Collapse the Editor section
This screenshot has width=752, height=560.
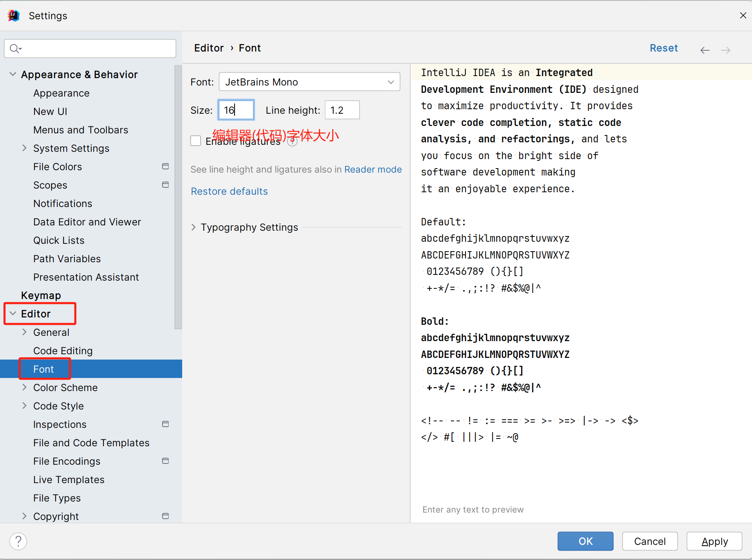click(13, 313)
